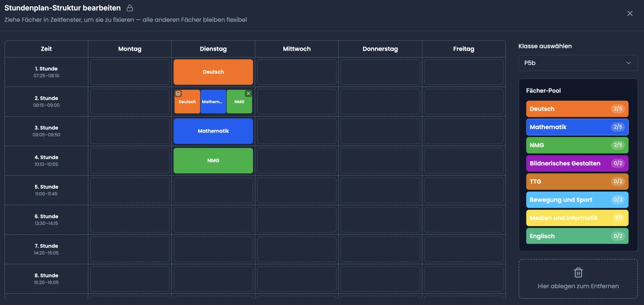Screen dimensions: 644x305
Task: Choose Englisch from the pool
Action: click(x=577, y=236)
